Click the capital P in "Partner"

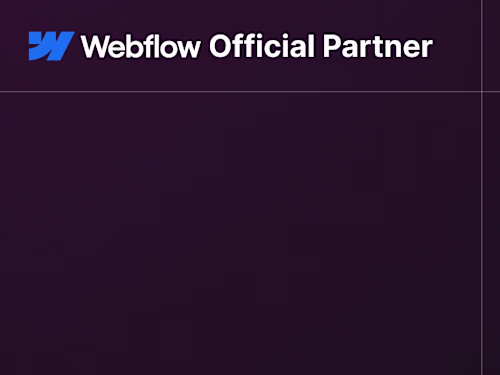pos(332,46)
